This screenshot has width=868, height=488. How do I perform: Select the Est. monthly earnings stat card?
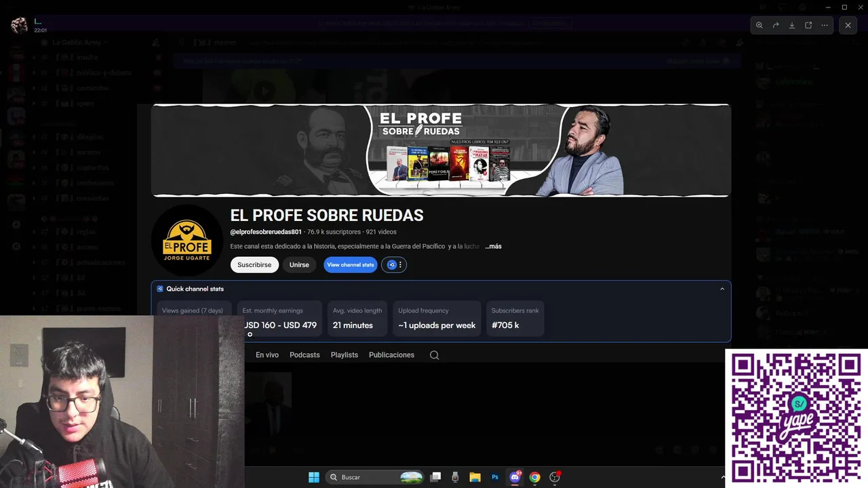280,319
